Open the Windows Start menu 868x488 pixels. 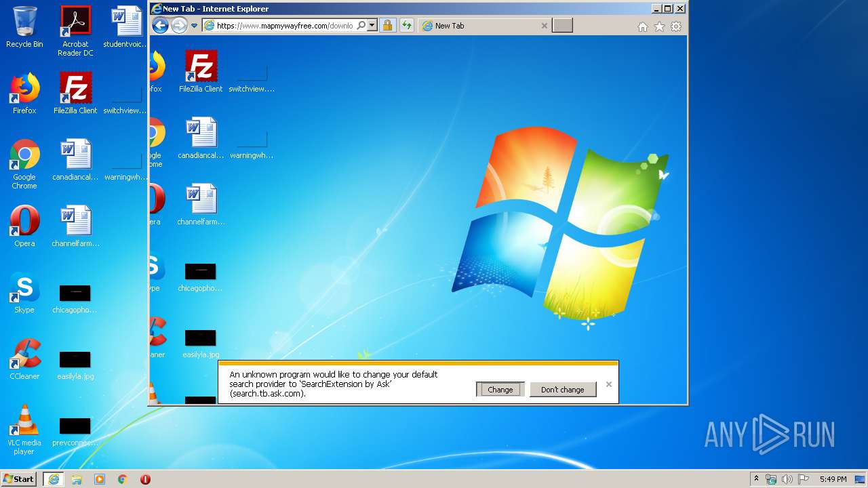click(x=19, y=479)
